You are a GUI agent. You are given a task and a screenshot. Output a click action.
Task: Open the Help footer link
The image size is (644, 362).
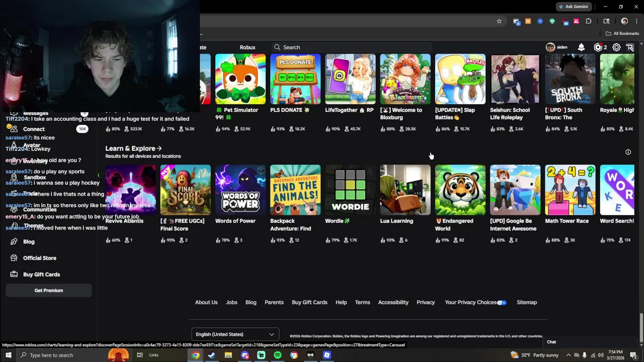tap(341, 303)
